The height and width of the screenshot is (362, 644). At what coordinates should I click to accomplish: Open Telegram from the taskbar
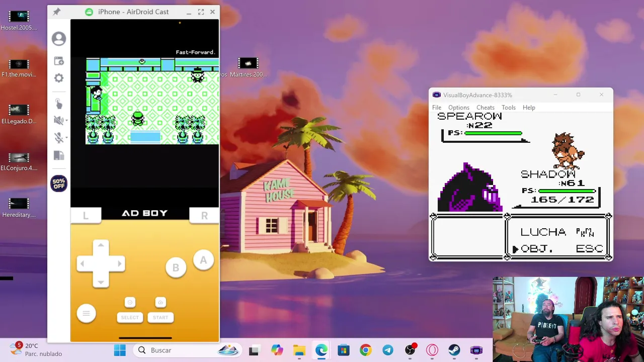387,350
